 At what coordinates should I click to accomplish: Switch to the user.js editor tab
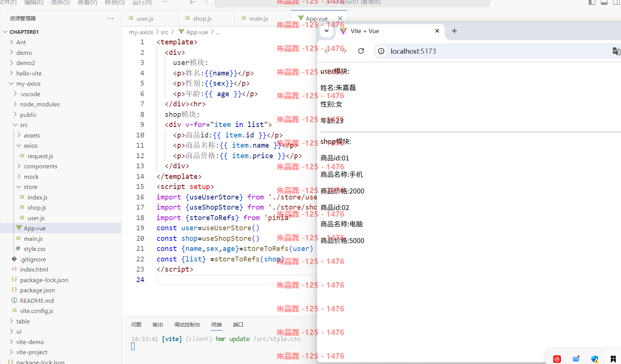pos(145,18)
